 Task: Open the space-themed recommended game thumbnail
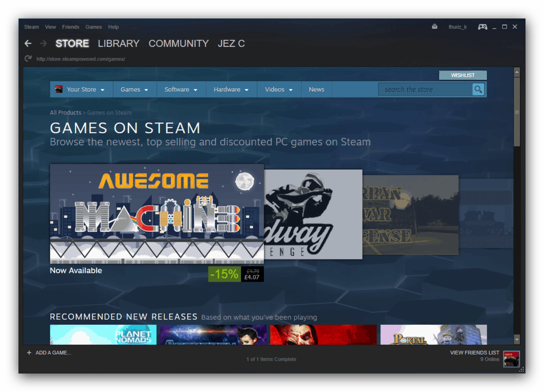(x=213, y=335)
